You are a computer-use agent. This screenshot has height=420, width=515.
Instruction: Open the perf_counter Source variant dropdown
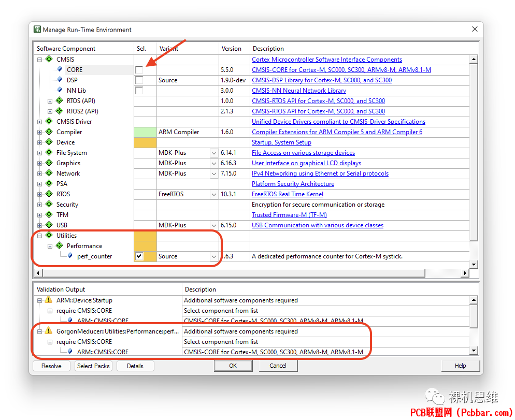(214, 256)
